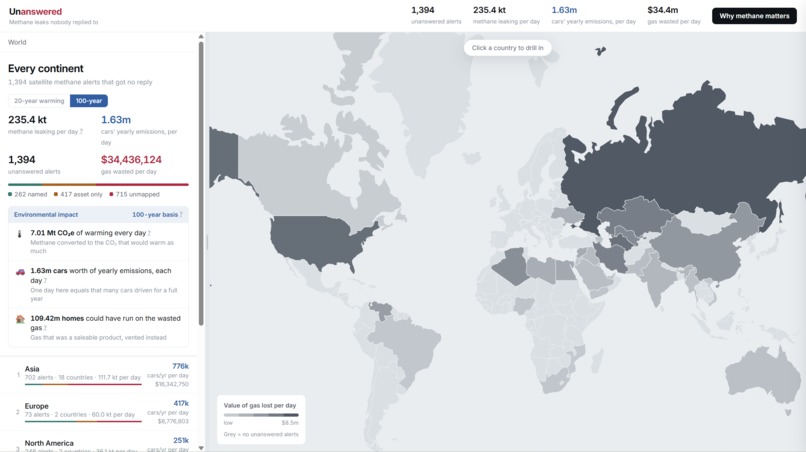Click the 776k cars/yr value for Asia

click(180, 366)
